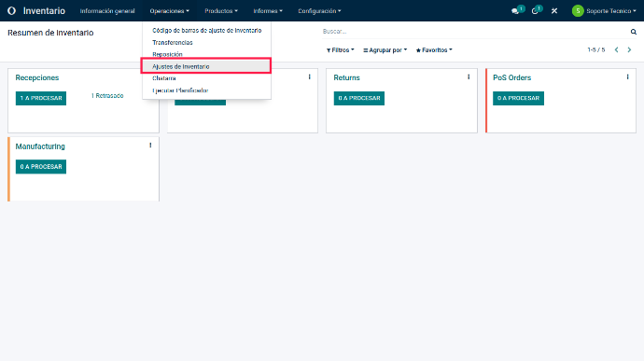Click the debug tools cross icon
The height and width of the screenshot is (361, 644).
554,11
